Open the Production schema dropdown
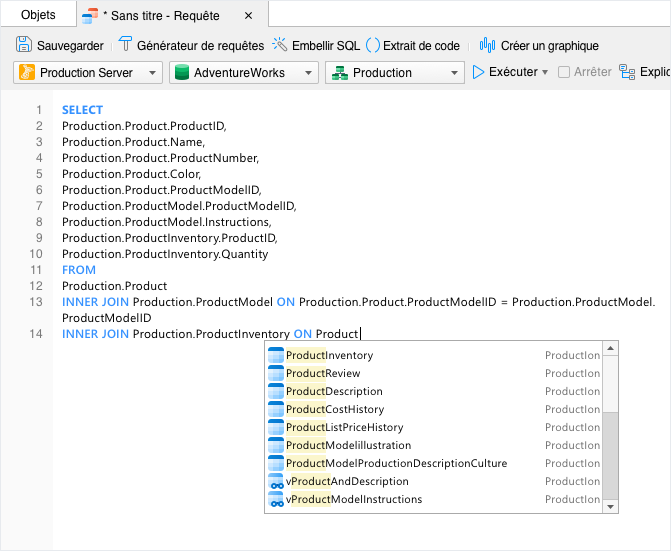The image size is (671, 551). tap(395, 72)
